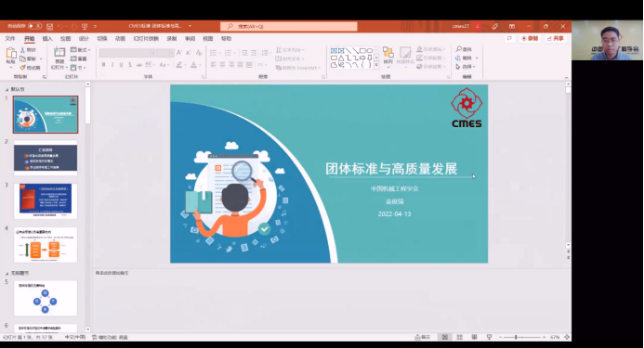
Task: Expand the Replace dropdown arrow
Action: click(477, 58)
